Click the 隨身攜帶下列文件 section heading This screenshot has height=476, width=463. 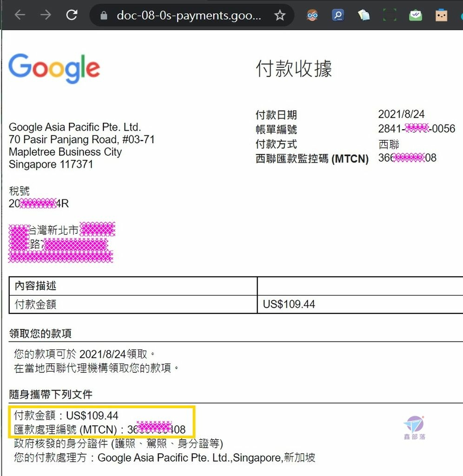tap(50, 394)
